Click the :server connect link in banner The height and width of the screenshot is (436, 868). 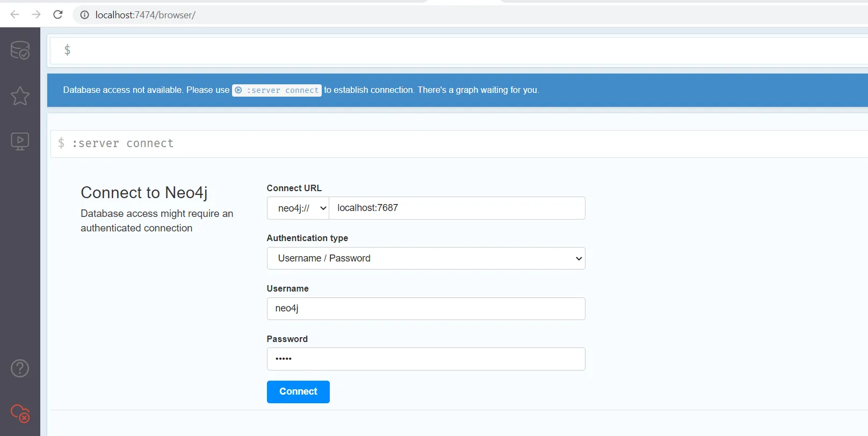tap(277, 90)
